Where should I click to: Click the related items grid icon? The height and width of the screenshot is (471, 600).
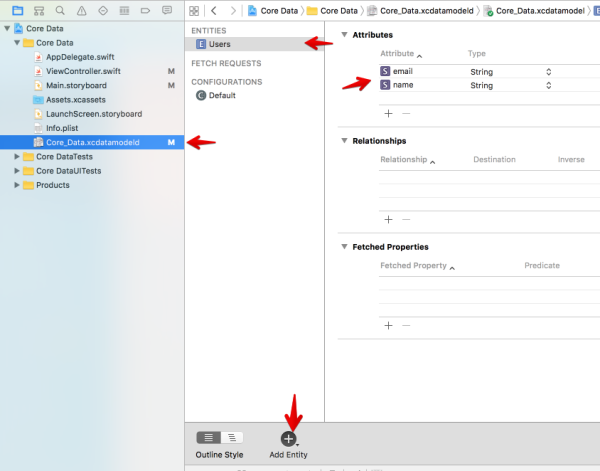(x=196, y=10)
